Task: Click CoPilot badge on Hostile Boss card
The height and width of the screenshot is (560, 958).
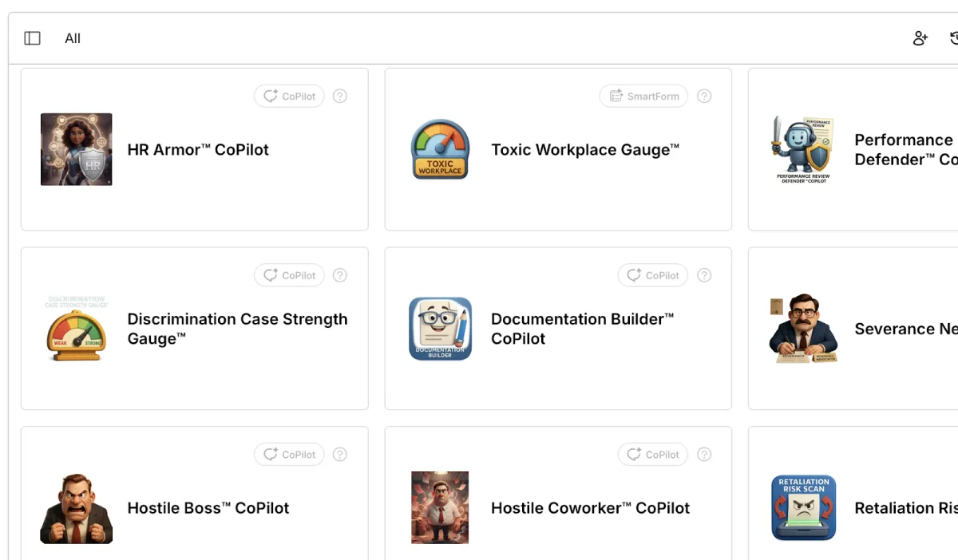Action: click(289, 455)
